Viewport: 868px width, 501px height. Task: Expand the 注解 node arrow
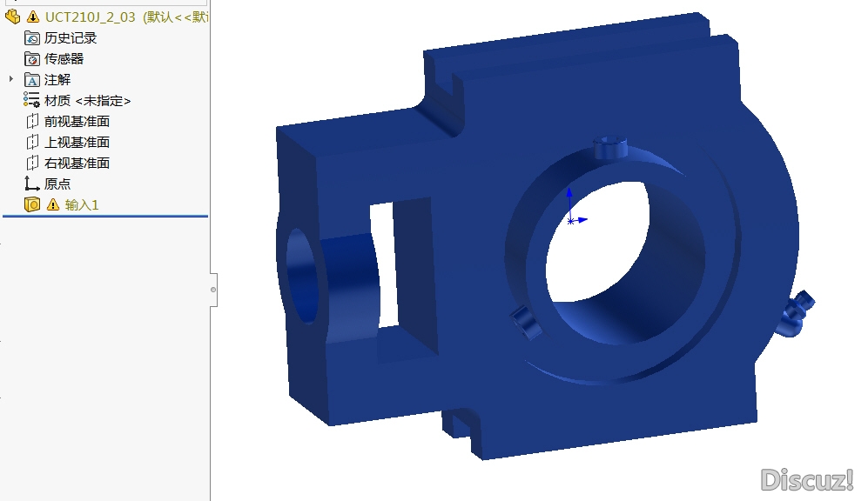click(11, 80)
